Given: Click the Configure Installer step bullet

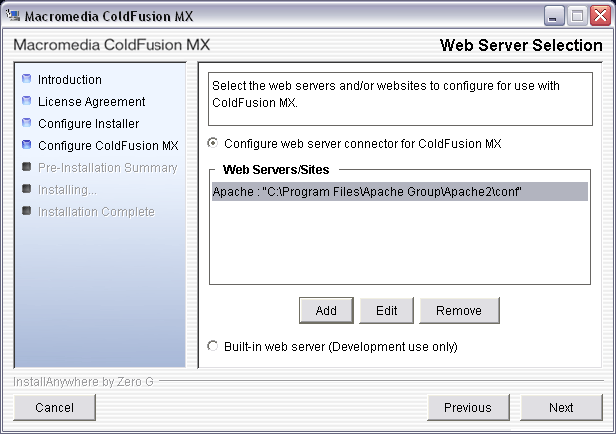Looking at the screenshot, I should point(27,123).
